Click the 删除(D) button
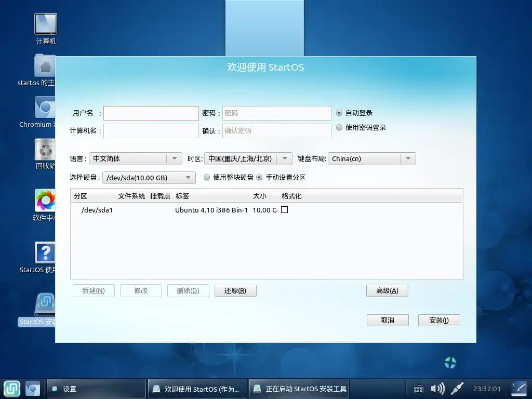 188,291
